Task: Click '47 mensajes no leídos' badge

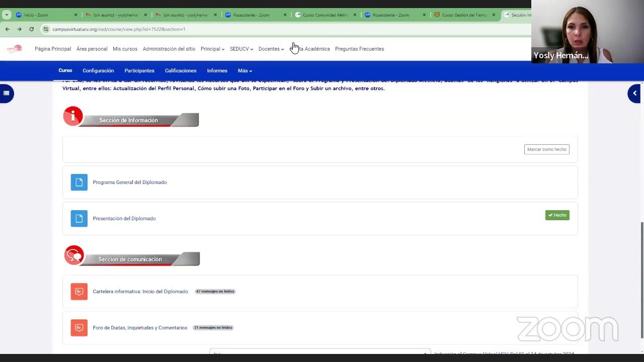Action: 215,292
